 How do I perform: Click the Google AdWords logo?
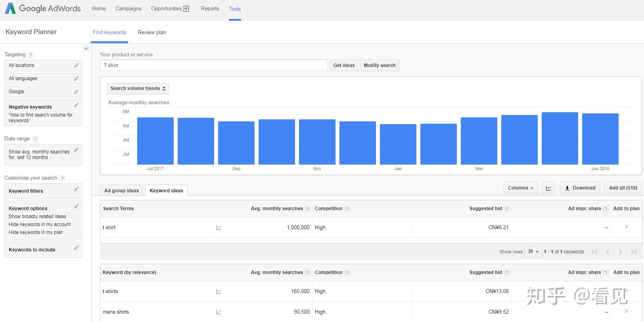point(43,8)
